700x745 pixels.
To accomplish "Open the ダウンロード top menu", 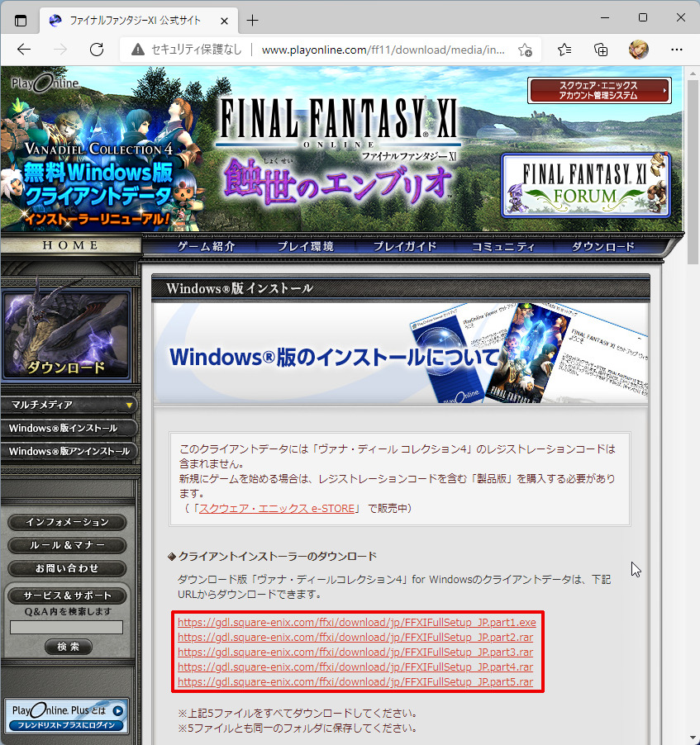I will 603,247.
